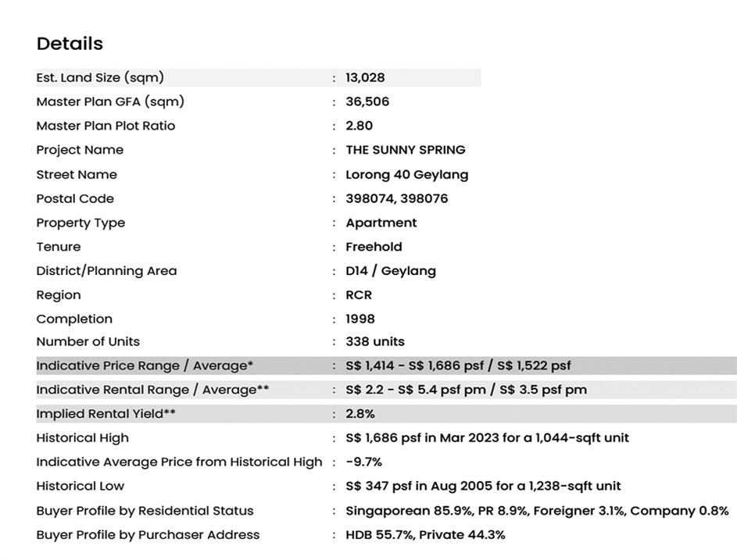Click the completion year 1998

360,319
